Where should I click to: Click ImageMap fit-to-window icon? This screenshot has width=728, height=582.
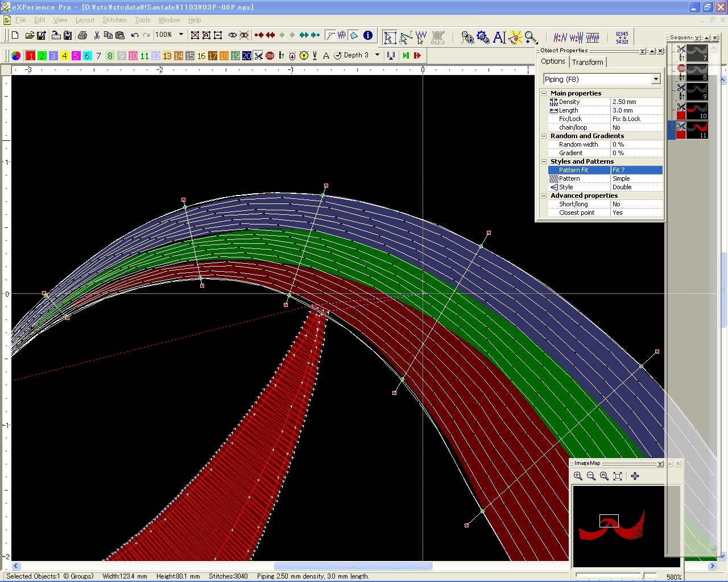[618, 476]
